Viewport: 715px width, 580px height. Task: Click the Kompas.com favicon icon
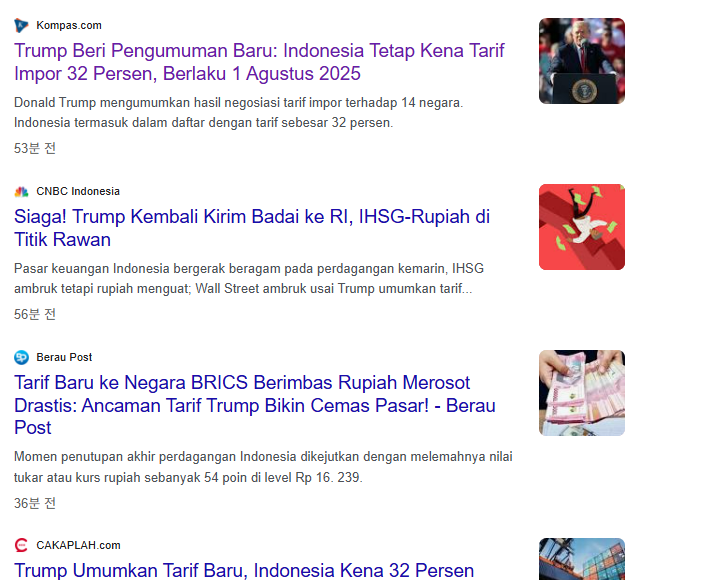pos(21,26)
